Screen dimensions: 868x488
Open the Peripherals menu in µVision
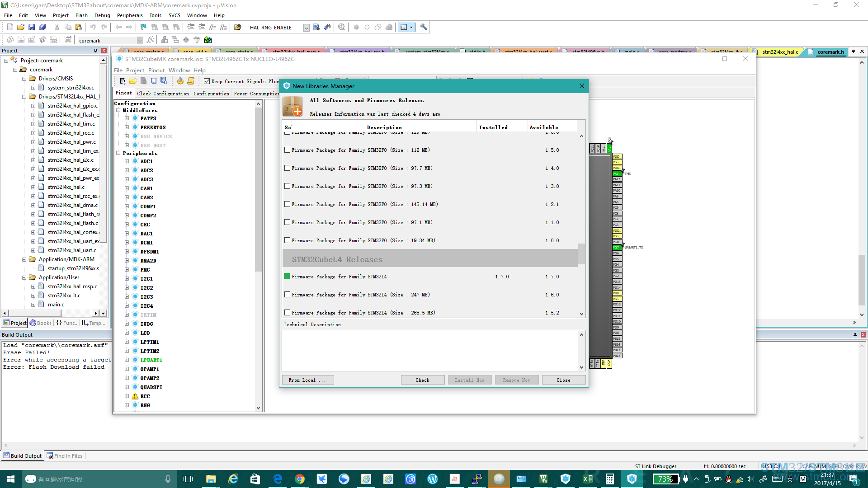coord(130,15)
